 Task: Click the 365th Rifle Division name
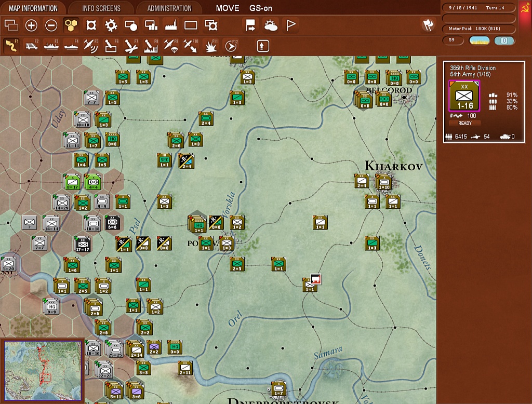(473, 68)
